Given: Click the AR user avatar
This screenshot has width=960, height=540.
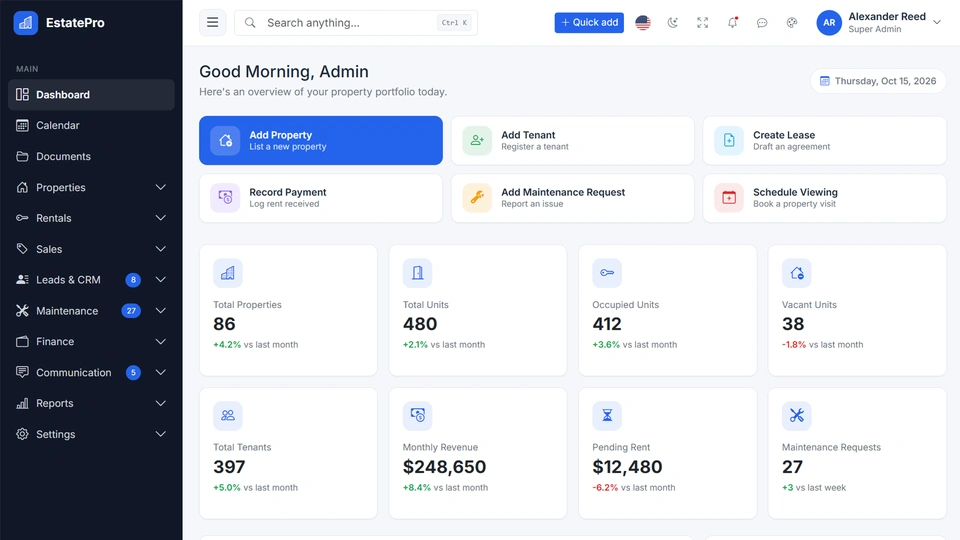Looking at the screenshot, I should coord(829,23).
